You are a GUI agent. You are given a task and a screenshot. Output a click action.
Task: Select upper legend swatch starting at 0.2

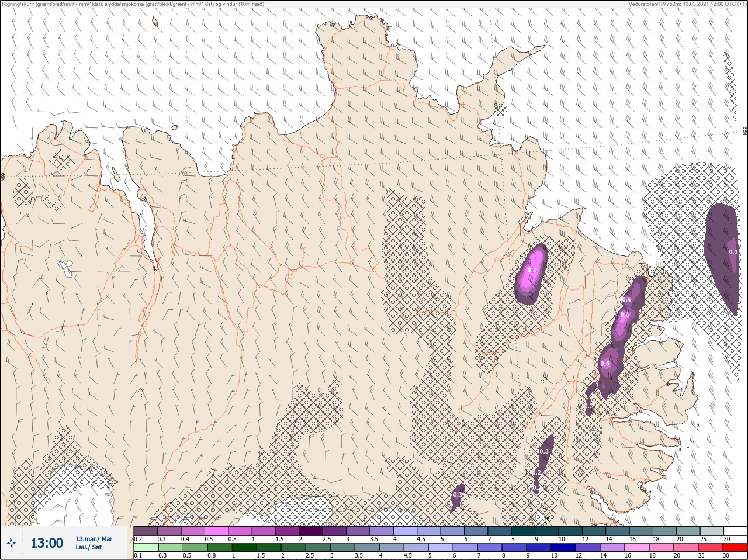click(146, 531)
